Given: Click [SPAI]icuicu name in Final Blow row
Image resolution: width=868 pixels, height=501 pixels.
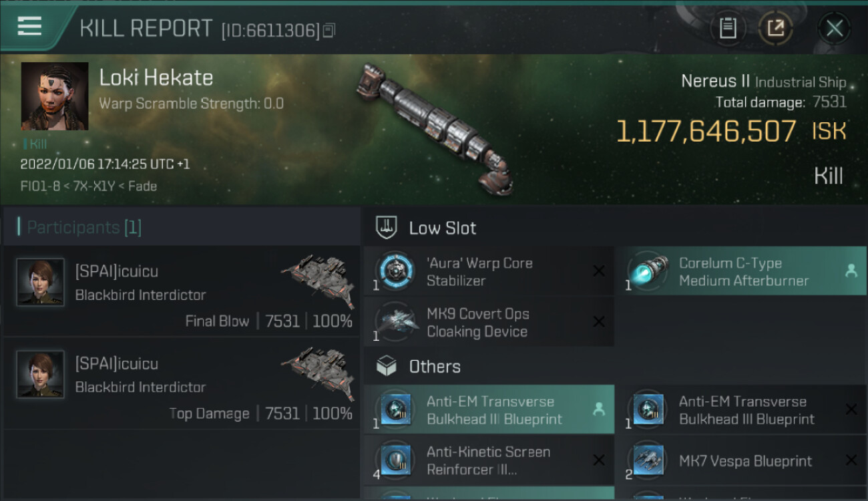Looking at the screenshot, I should click(117, 272).
